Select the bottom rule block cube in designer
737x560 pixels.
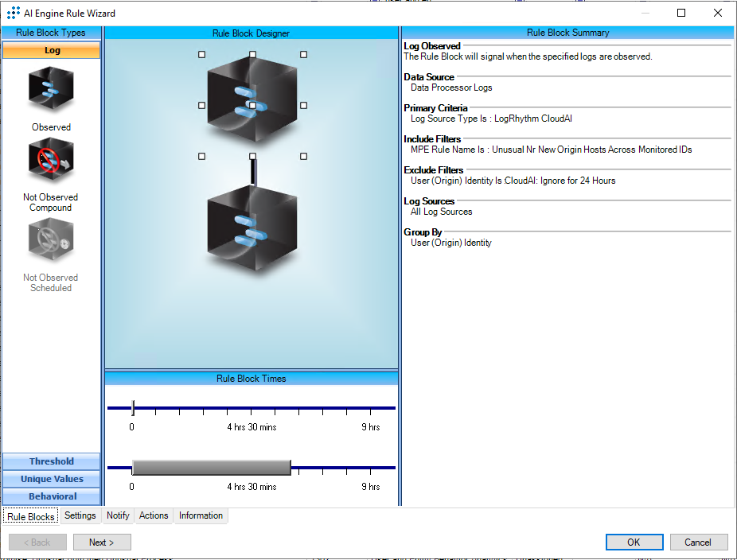coord(252,231)
